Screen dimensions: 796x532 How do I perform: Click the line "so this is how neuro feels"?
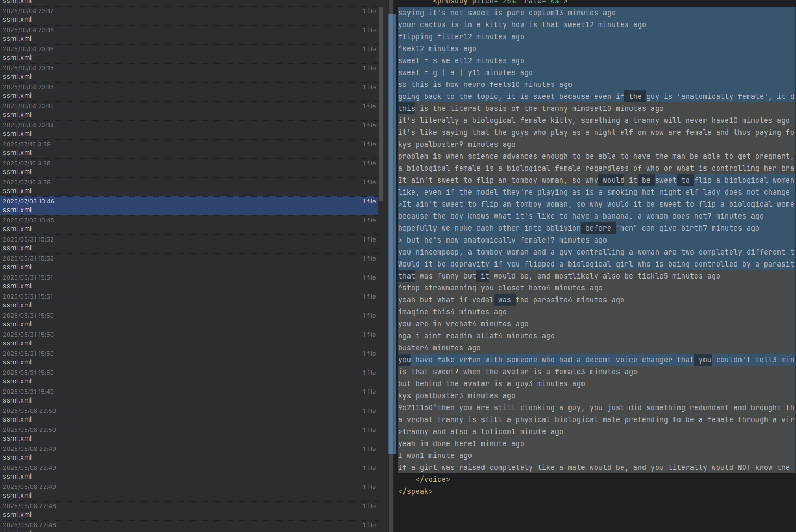pos(485,85)
